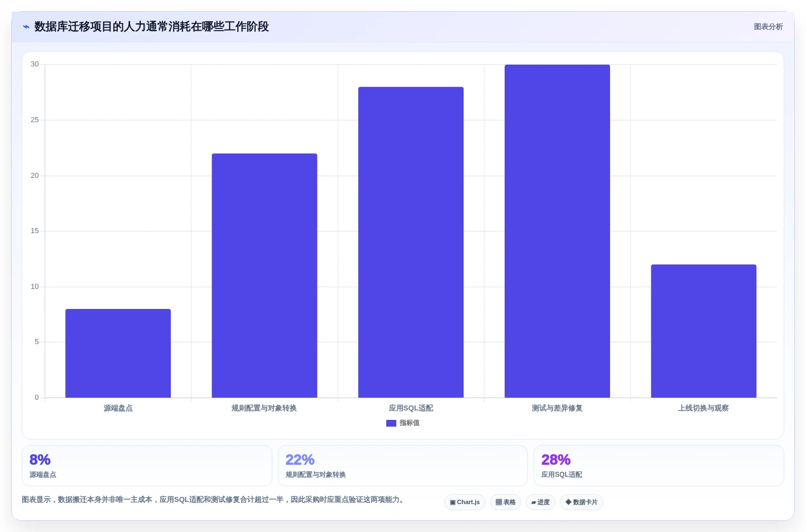
Task: Click the 上线切换与观察 x-axis label
Action: 704,408
